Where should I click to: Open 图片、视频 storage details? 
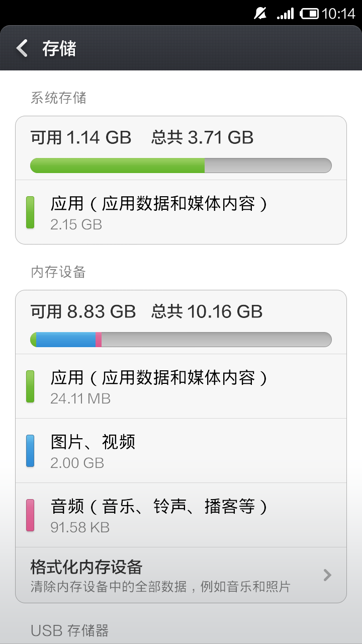point(181,451)
